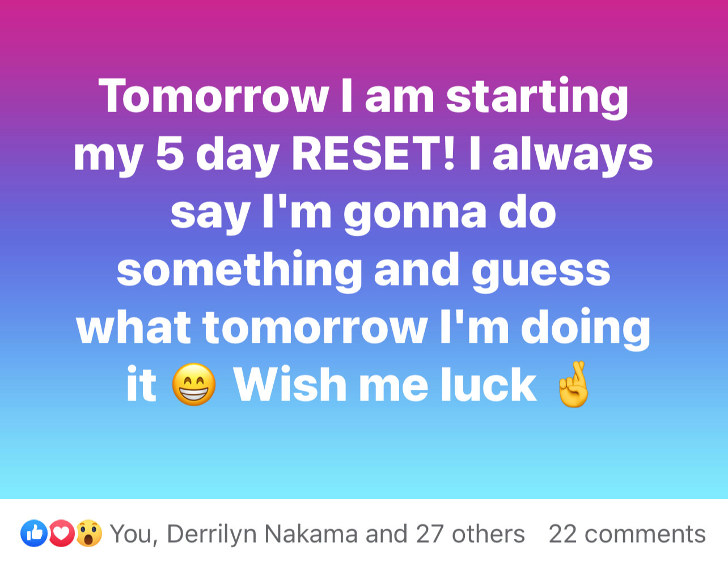
Task: Click the Wow face reaction icon
Action: coord(89,533)
